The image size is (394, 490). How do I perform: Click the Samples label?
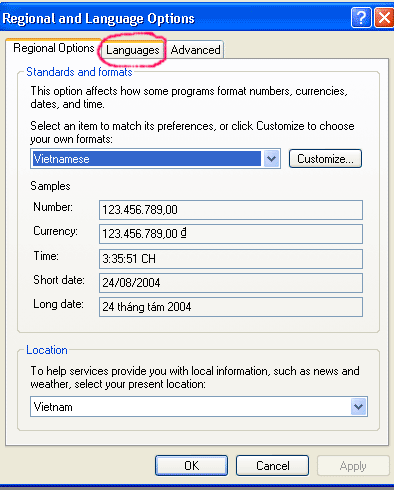50,186
